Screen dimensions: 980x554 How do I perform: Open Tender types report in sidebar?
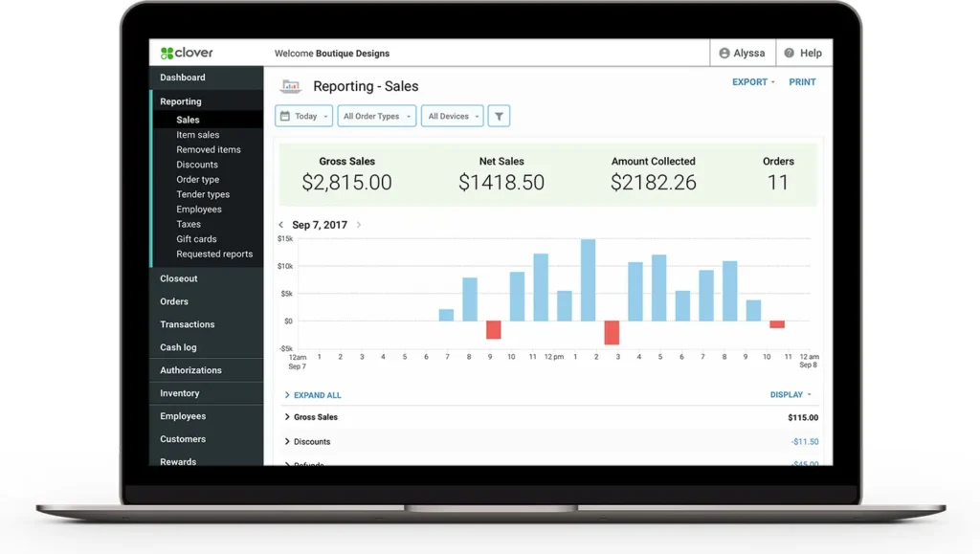point(203,194)
